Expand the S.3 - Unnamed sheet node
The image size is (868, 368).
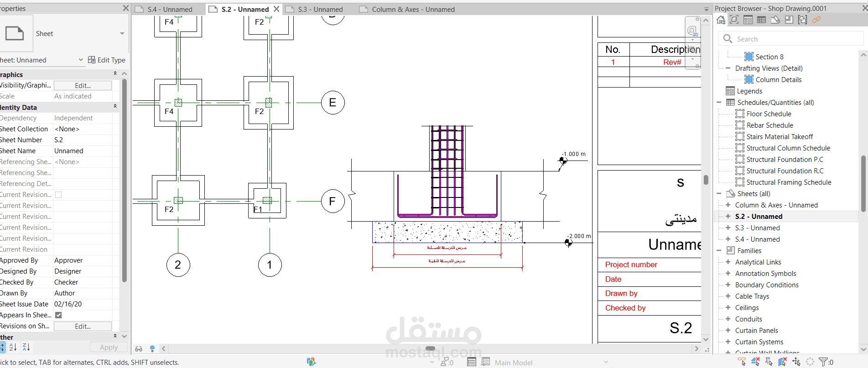[728, 228]
